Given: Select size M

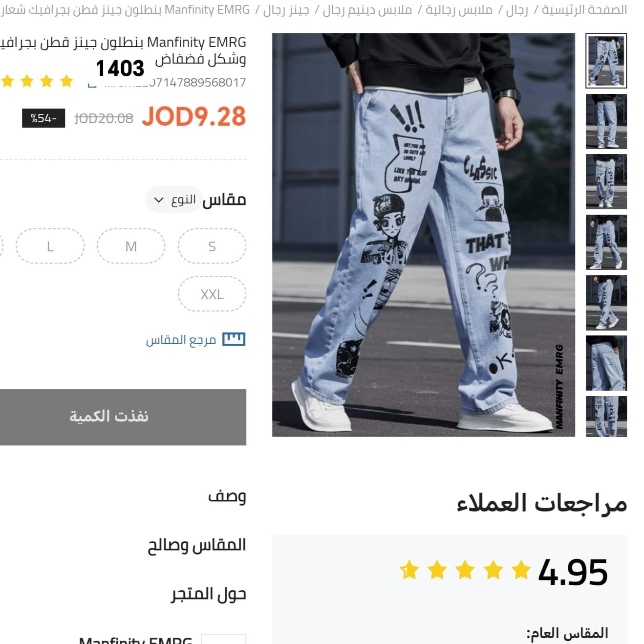Looking at the screenshot, I should (131, 246).
